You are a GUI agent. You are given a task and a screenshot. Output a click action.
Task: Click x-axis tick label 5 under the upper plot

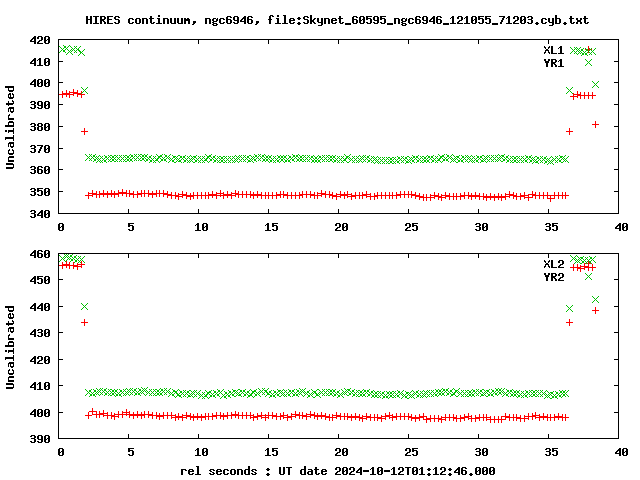(x=131, y=227)
